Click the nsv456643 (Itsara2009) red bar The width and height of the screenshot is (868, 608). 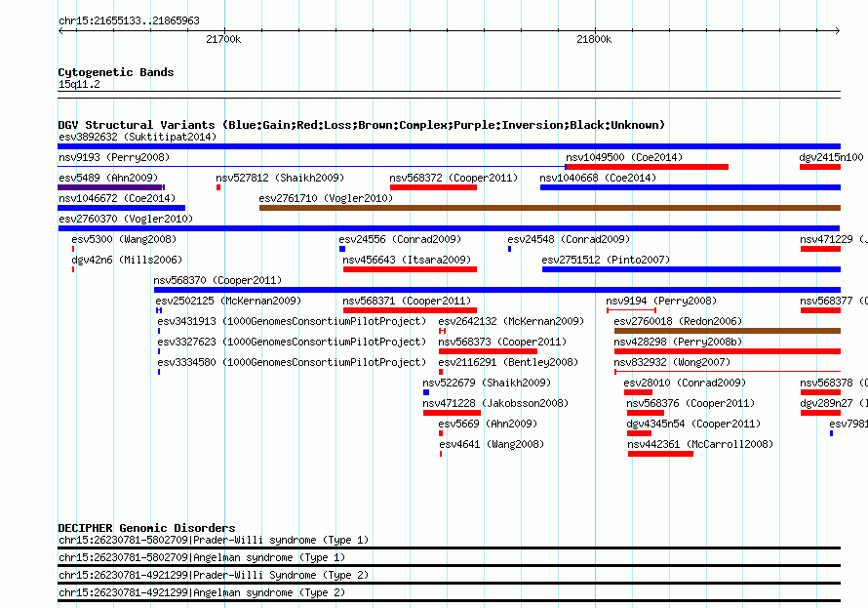tap(410, 269)
